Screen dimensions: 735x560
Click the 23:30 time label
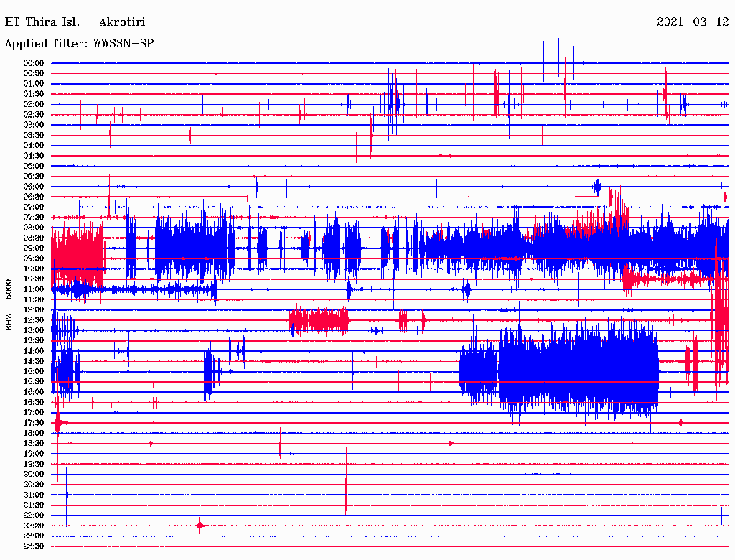point(34,546)
